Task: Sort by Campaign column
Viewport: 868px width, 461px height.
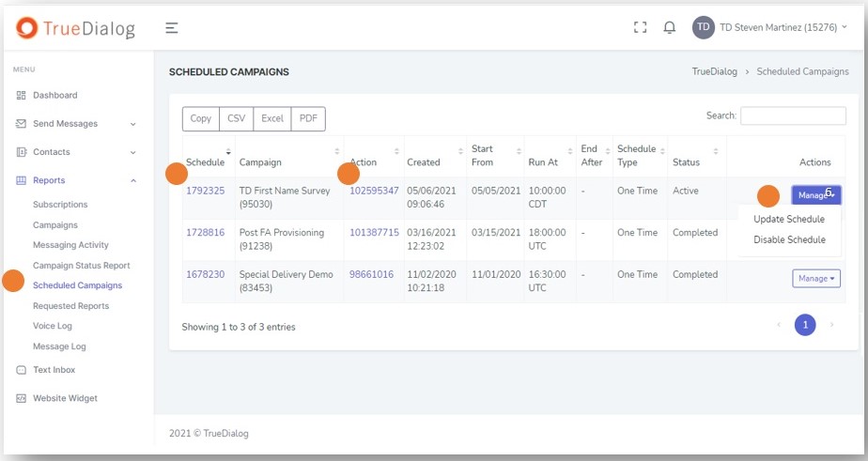Action: click(x=289, y=157)
